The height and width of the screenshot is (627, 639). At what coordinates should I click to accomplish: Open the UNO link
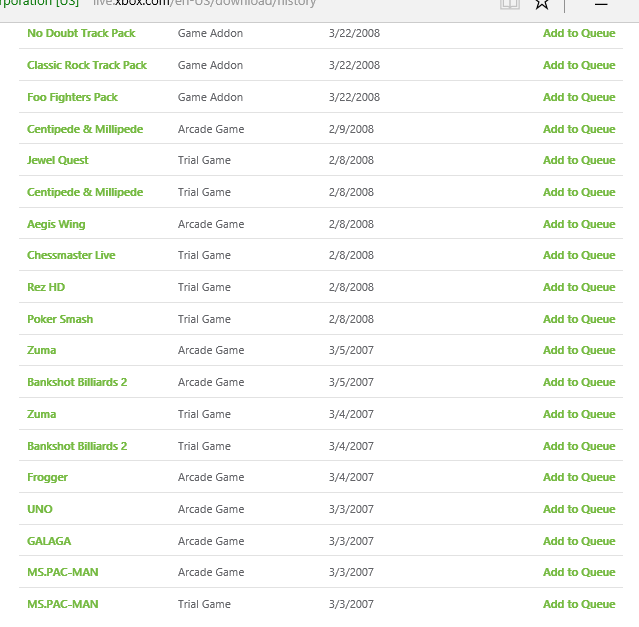pos(40,509)
